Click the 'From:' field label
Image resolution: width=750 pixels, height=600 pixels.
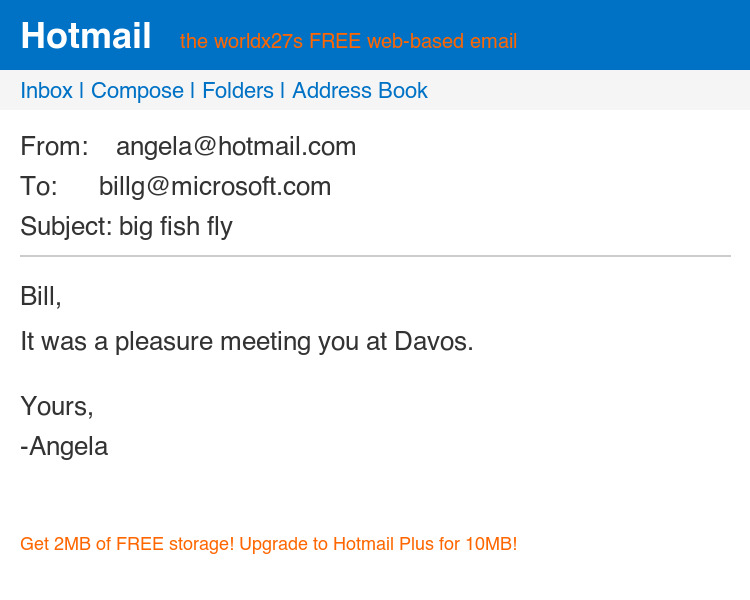[54, 147]
